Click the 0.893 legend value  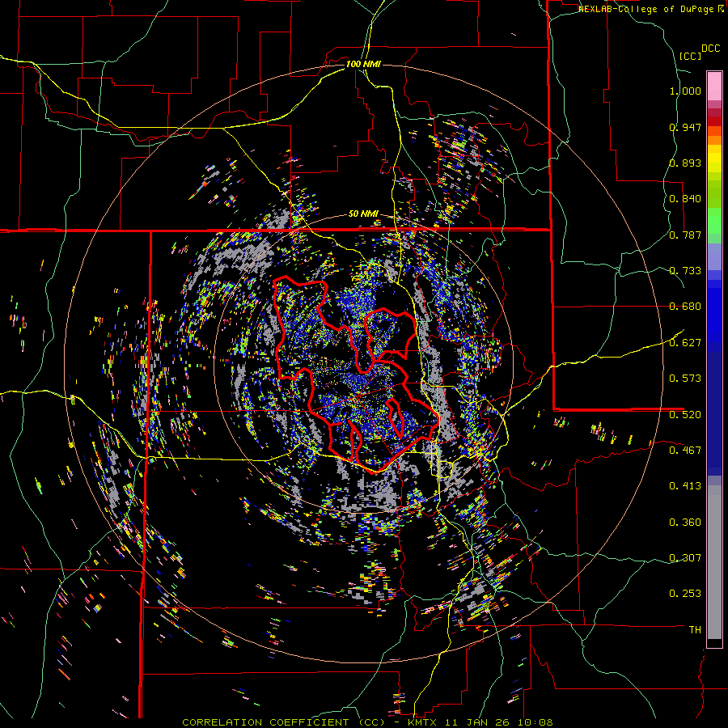[685, 163]
